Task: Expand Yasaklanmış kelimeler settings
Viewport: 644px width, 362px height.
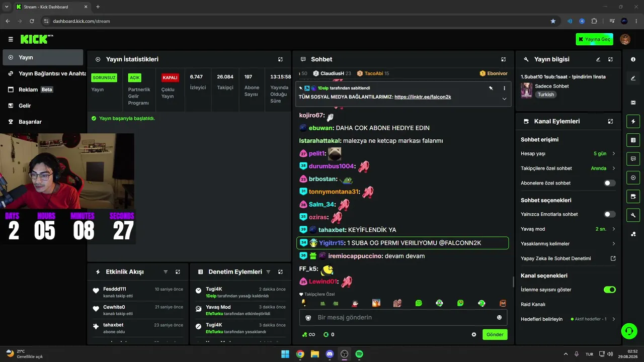Action: click(568, 244)
